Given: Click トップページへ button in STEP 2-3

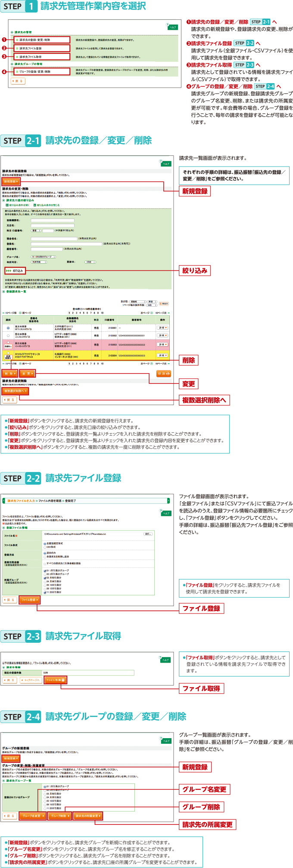Looking at the screenshot, I should click(x=31, y=680).
